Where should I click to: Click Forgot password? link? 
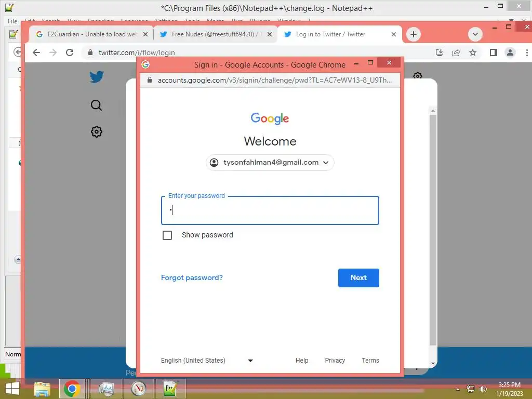192,277
